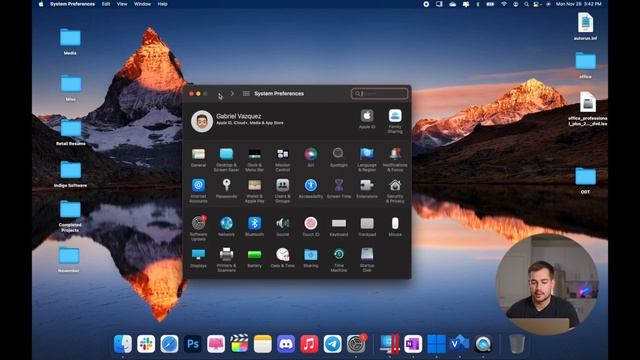Open the General preferences pane
This screenshot has width=640, height=360.
(198, 158)
